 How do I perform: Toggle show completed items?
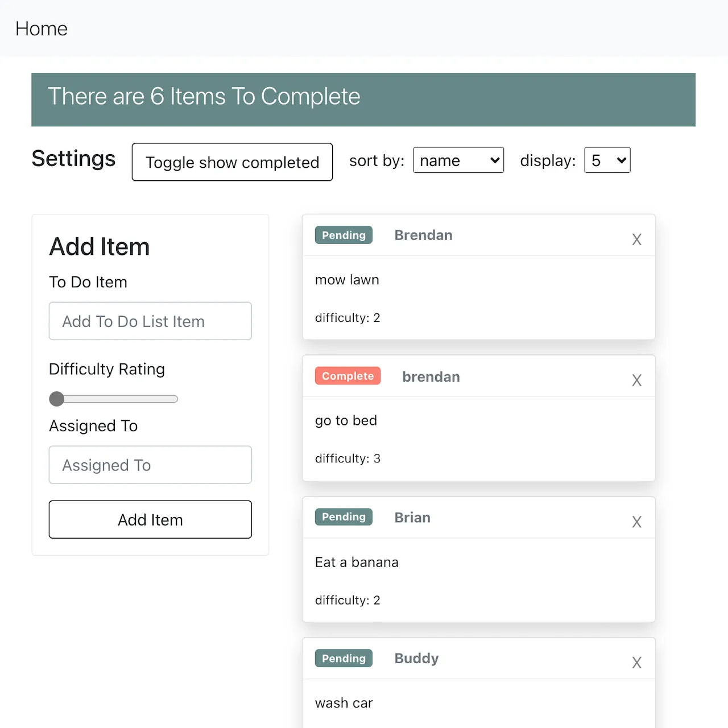[232, 162]
